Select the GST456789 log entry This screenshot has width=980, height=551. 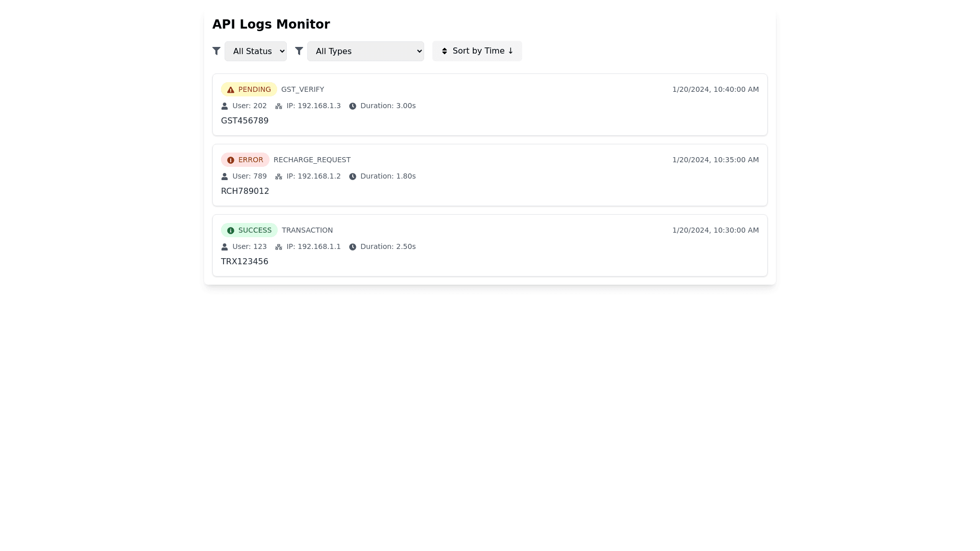click(x=244, y=121)
